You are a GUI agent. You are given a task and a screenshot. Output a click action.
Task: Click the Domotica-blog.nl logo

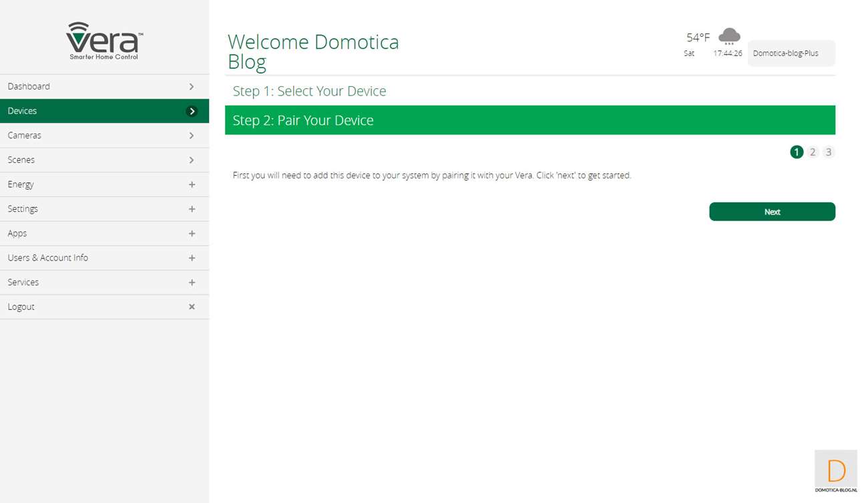click(835, 472)
